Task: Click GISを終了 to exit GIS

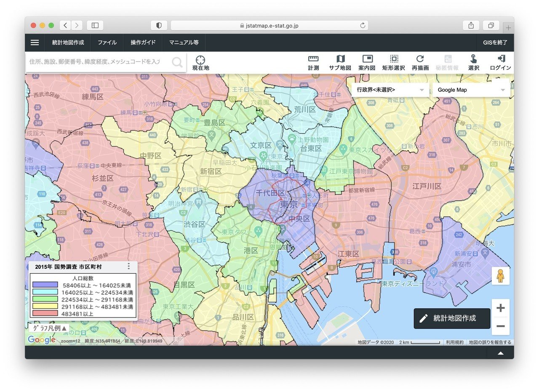Action: [495, 42]
